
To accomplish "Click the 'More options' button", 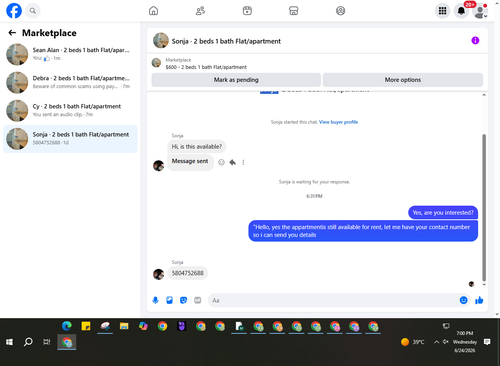I will pos(403,80).
